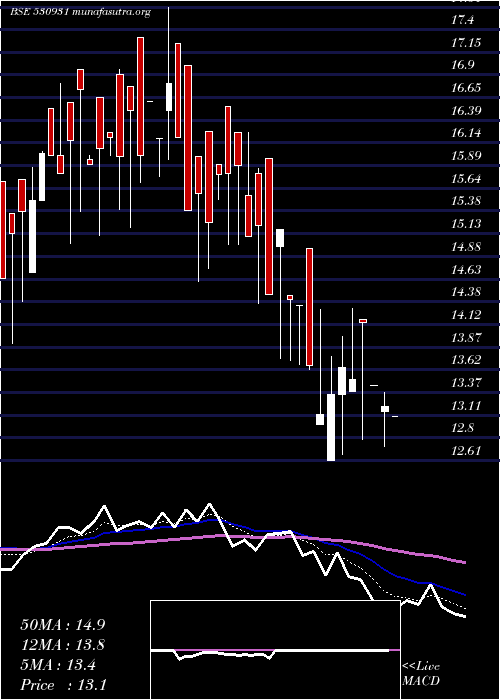This screenshot has width=500, height=700.
Task: Click the 17.15 price axis label
Action: [x=466, y=43]
